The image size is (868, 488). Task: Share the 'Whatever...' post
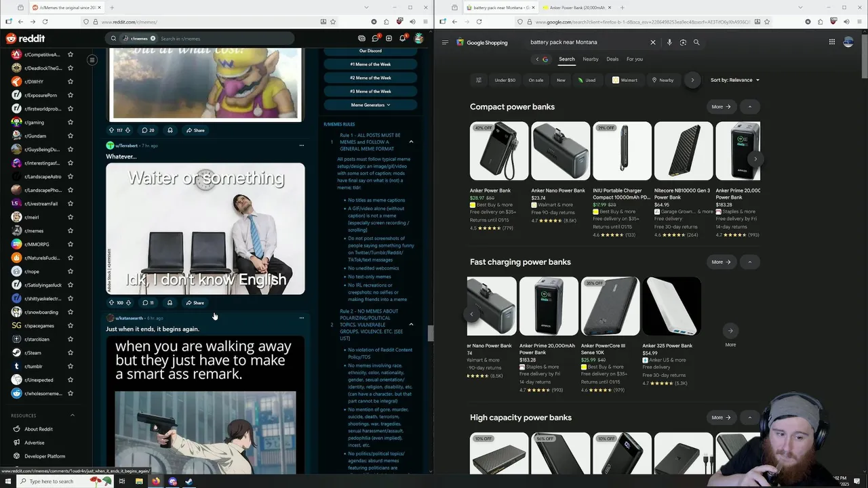tap(195, 303)
